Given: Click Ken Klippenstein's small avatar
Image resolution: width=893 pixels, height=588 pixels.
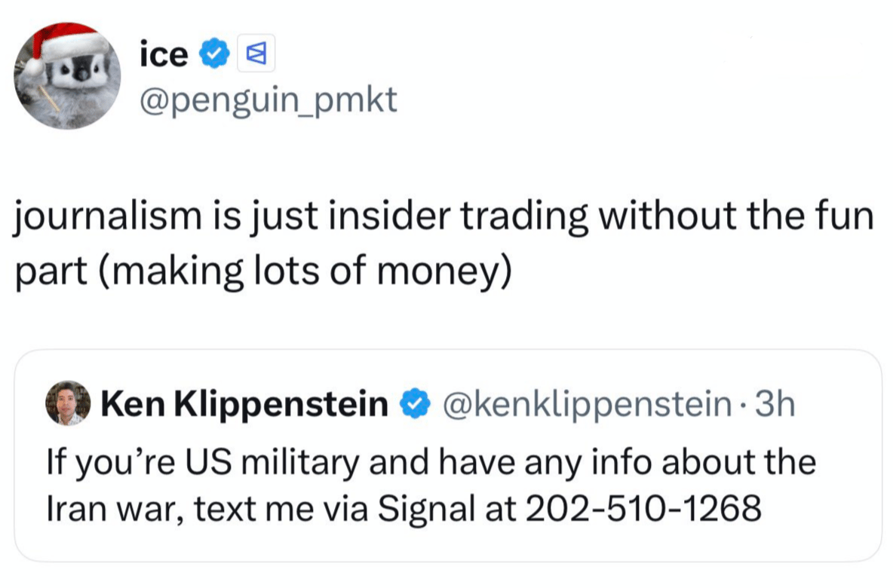Looking at the screenshot, I should (x=68, y=404).
